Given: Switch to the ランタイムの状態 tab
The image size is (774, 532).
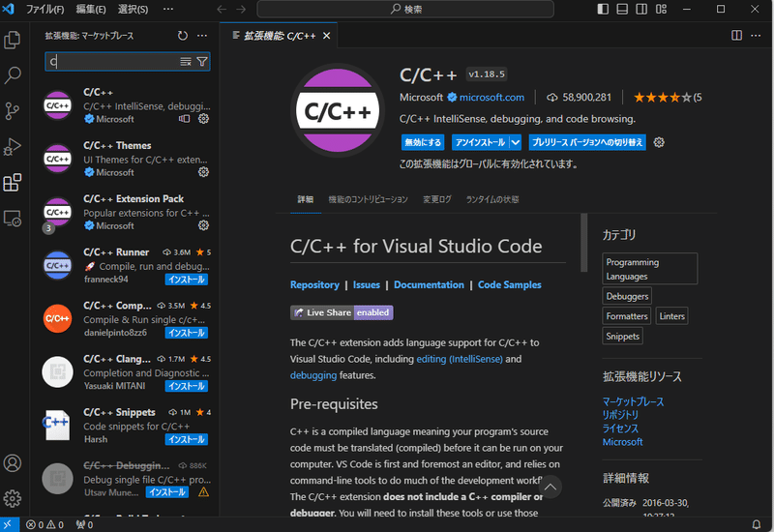Looking at the screenshot, I should [492, 199].
